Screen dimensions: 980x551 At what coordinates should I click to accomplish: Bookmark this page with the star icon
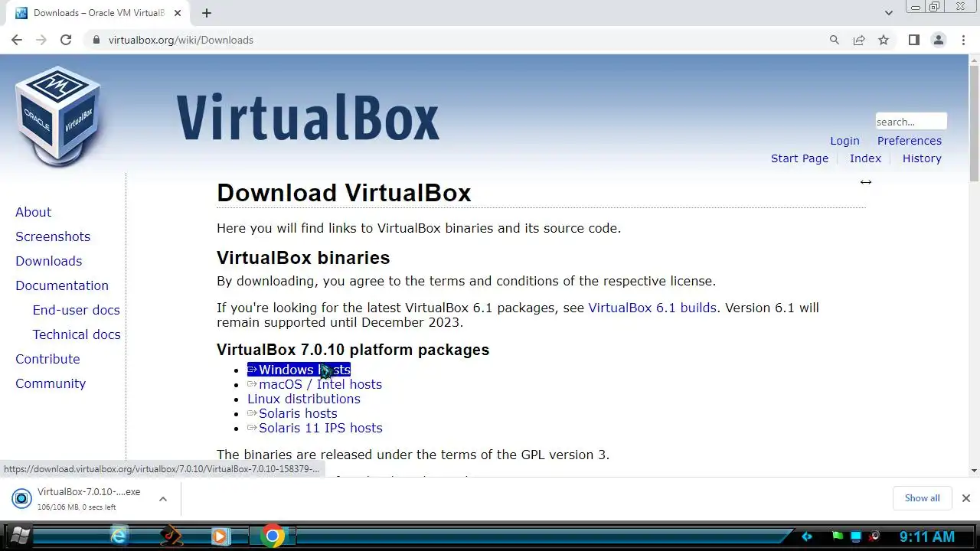pyautogui.click(x=884, y=40)
